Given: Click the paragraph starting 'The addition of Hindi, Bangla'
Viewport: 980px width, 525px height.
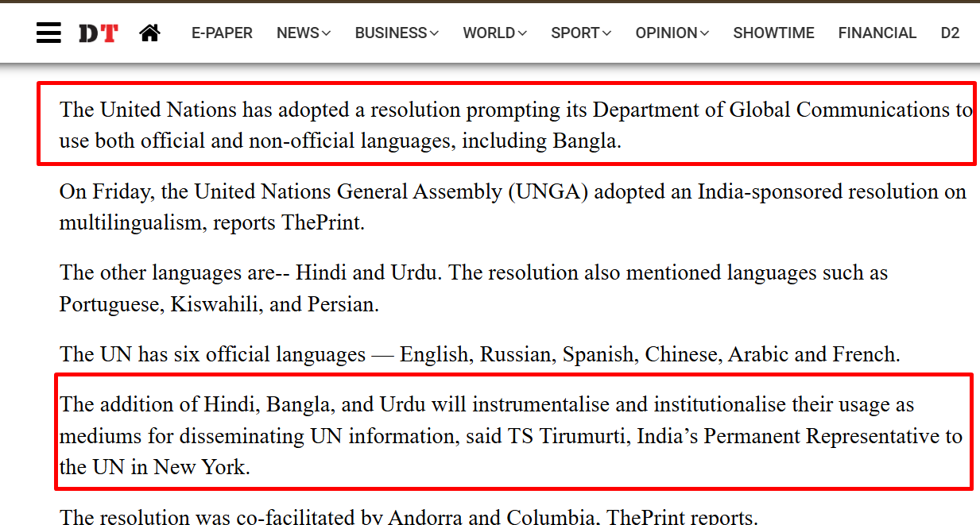Looking at the screenshot, I should (511, 436).
